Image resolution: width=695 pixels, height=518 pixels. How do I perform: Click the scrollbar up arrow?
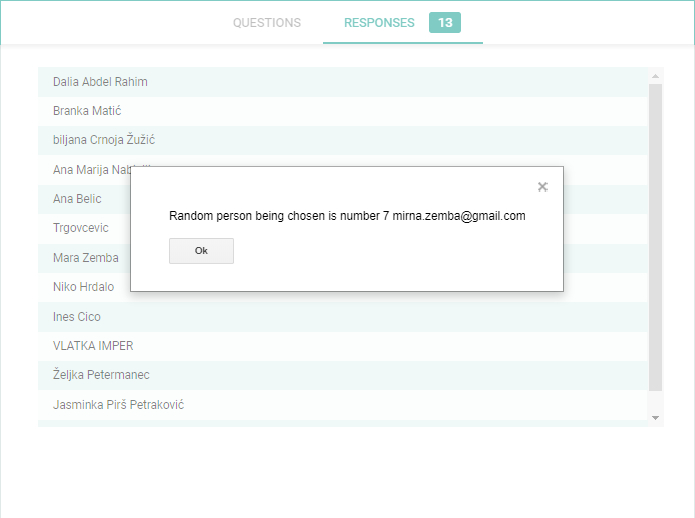(656, 76)
